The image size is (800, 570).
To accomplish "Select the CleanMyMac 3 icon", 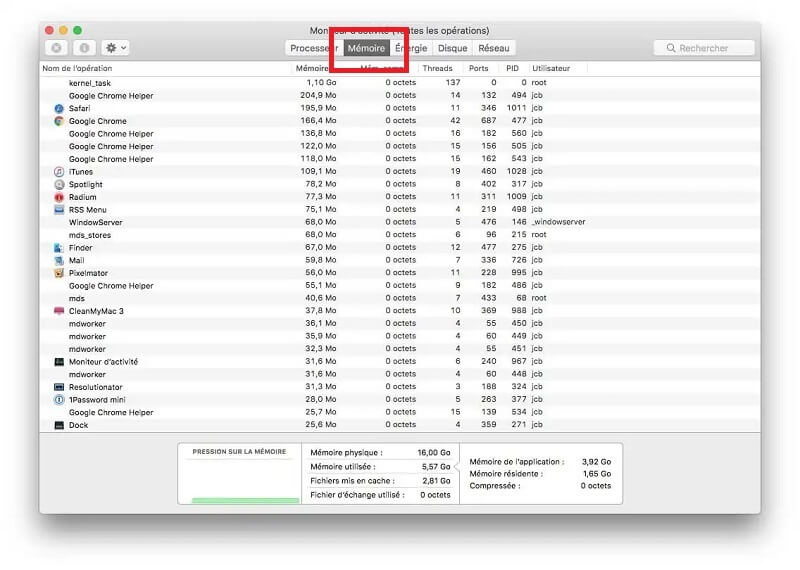I will point(59,311).
